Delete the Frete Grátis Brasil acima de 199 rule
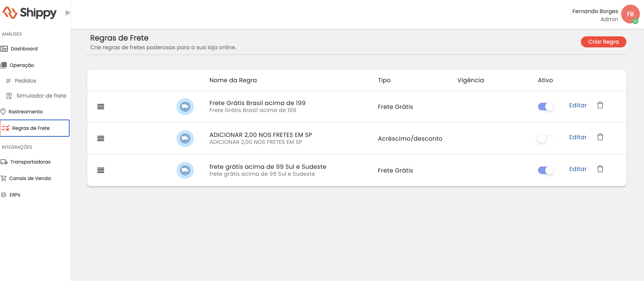The image size is (644, 281). (600, 105)
